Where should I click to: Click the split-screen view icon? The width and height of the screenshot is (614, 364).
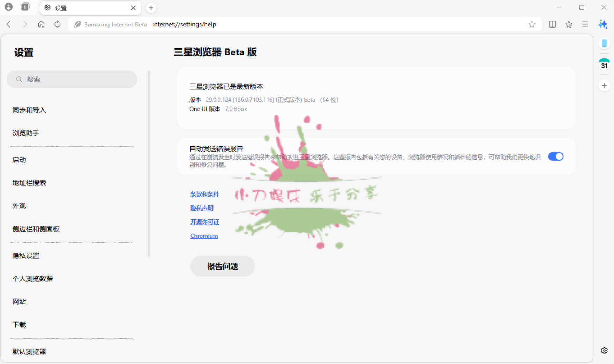(552, 24)
